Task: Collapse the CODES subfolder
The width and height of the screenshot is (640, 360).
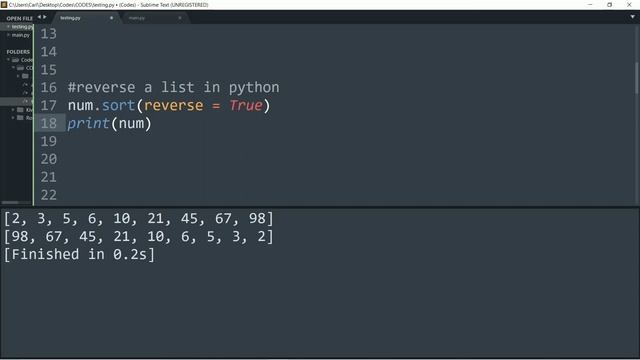Action: [13, 68]
